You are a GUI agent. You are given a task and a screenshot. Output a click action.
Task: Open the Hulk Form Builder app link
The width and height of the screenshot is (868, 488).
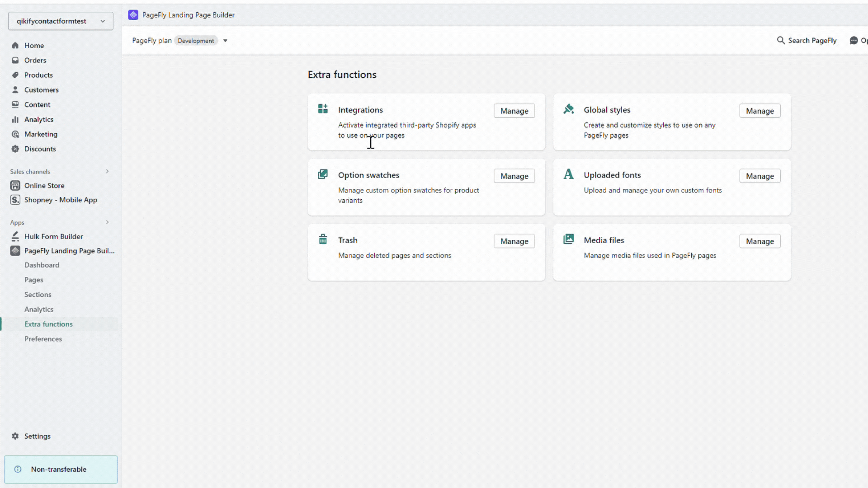54,237
